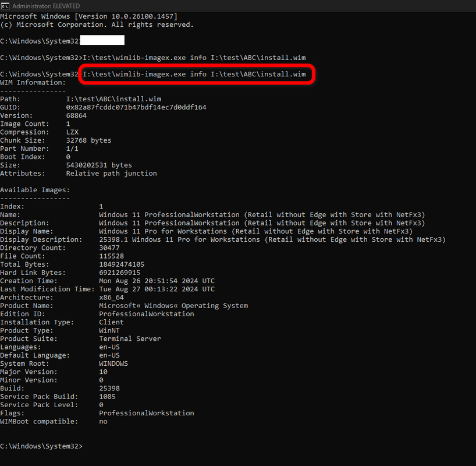This screenshot has width=476, height=466.
Task: Click the final C:\Windows\System32> prompt line
Action: (41, 446)
